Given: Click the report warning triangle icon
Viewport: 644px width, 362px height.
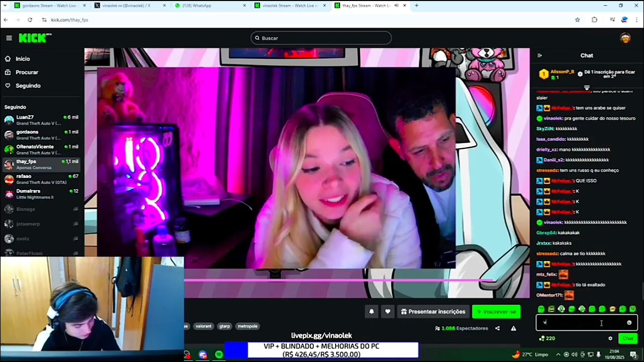Looking at the screenshot, I should [514, 328].
